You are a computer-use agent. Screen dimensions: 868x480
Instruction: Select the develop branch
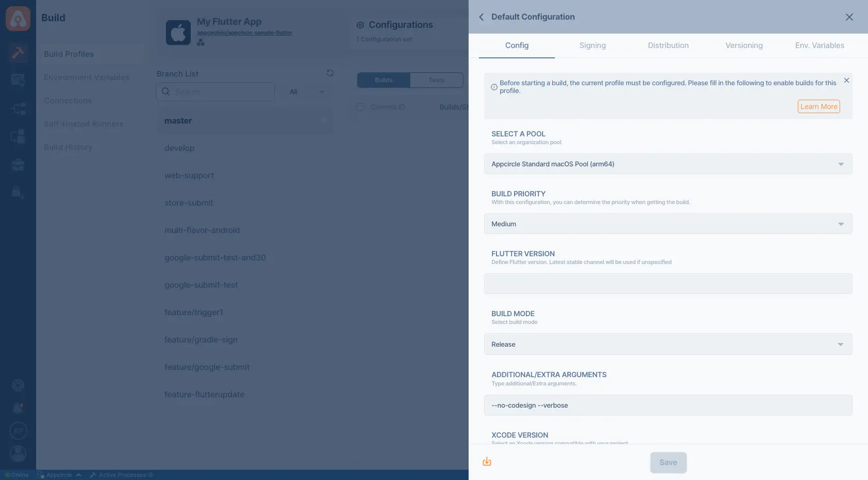click(244, 148)
